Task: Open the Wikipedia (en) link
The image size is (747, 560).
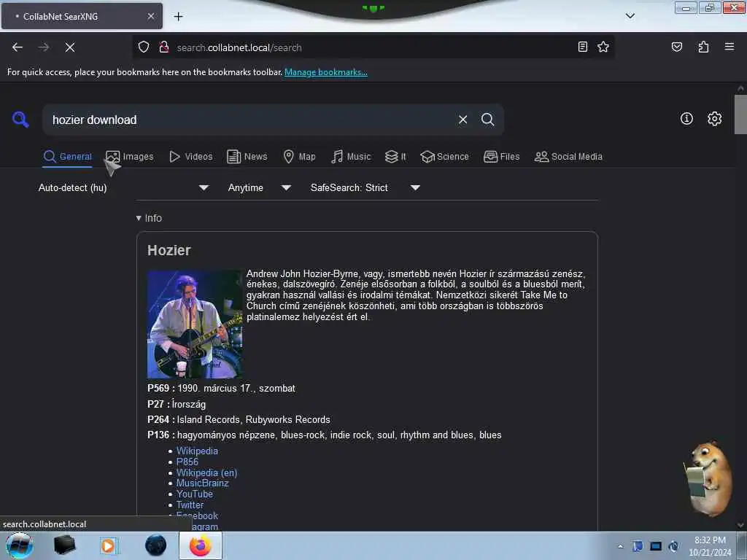Action: point(206,472)
